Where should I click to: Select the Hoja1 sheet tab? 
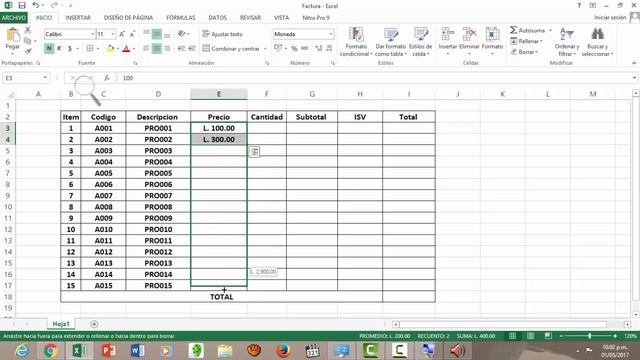click(x=61, y=324)
